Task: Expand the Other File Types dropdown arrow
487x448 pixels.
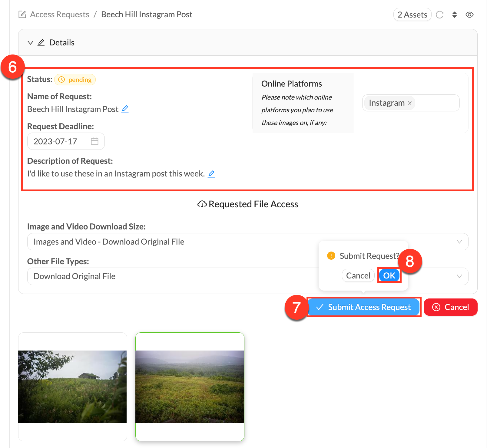Action: 459,276
